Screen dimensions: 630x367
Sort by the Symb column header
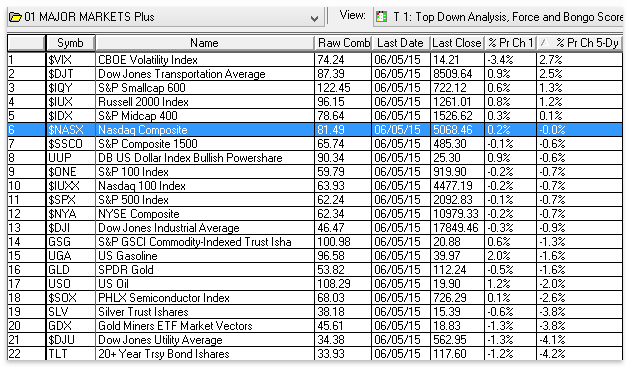[x=70, y=43]
